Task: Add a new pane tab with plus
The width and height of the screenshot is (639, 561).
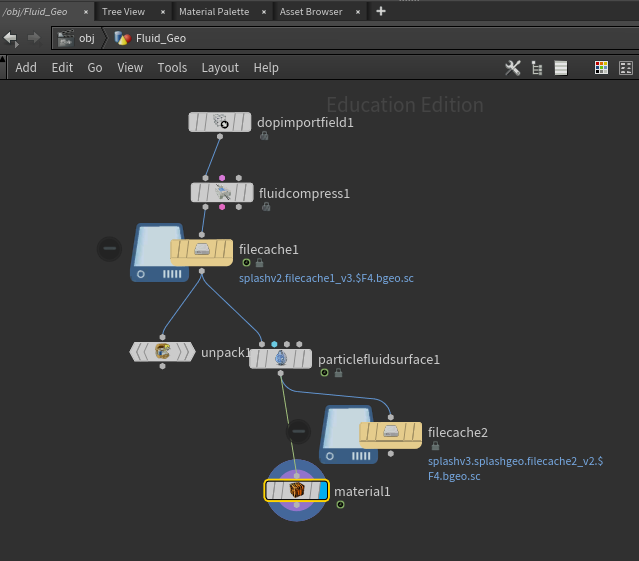Action: click(381, 11)
